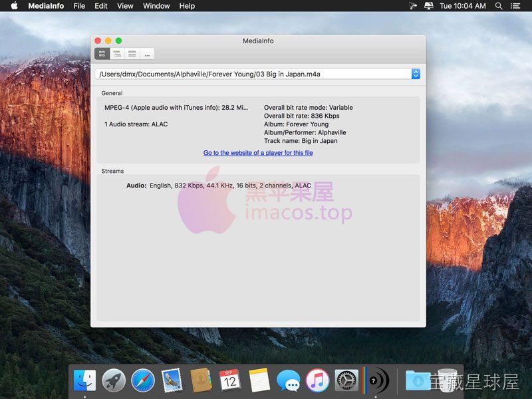532x399 pixels.
Task: Open System Preferences gear in Dock
Action: (x=346, y=380)
